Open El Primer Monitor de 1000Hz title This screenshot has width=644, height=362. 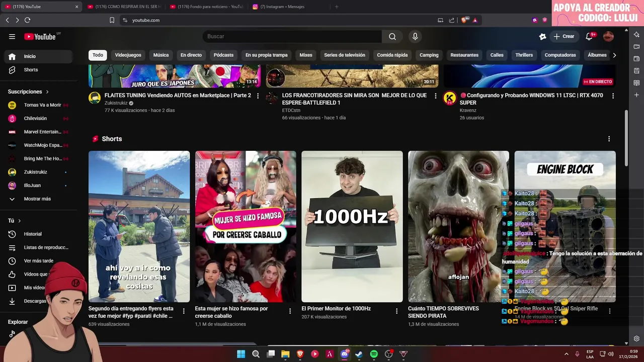click(x=336, y=309)
